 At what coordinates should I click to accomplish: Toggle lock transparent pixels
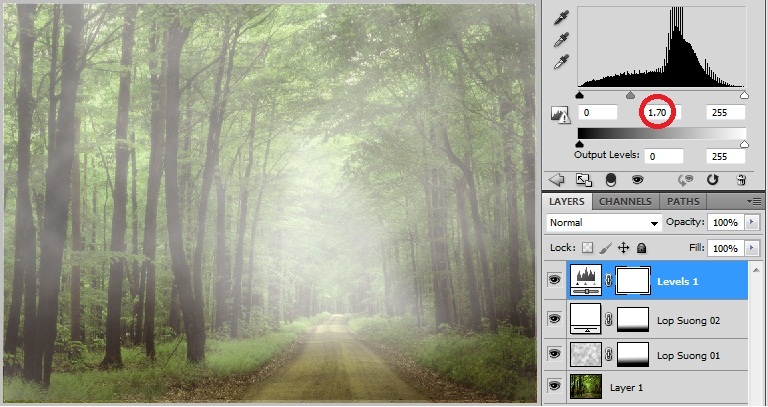coord(587,248)
